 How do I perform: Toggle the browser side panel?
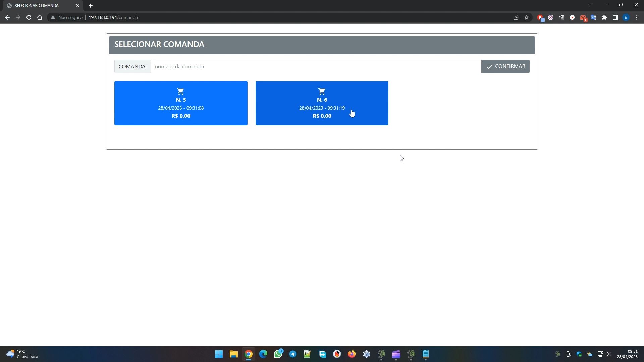pyautogui.click(x=615, y=17)
